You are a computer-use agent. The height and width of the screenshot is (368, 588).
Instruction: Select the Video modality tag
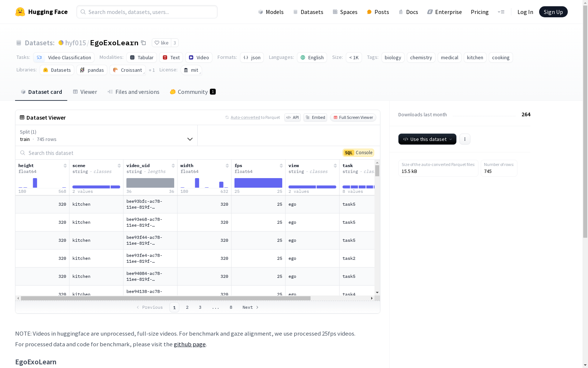pos(199,57)
